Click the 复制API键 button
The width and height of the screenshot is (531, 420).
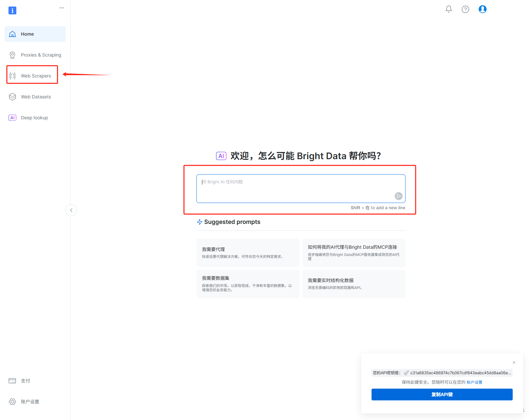[442, 395]
